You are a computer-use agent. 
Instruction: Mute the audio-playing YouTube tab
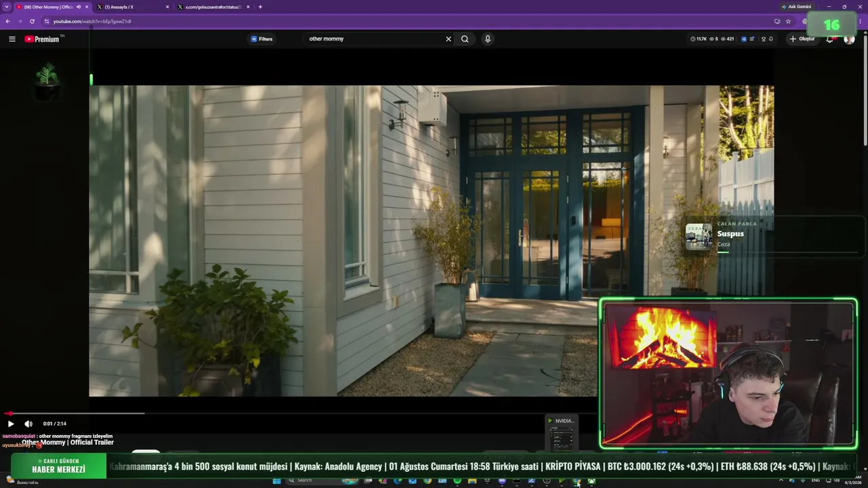click(79, 7)
